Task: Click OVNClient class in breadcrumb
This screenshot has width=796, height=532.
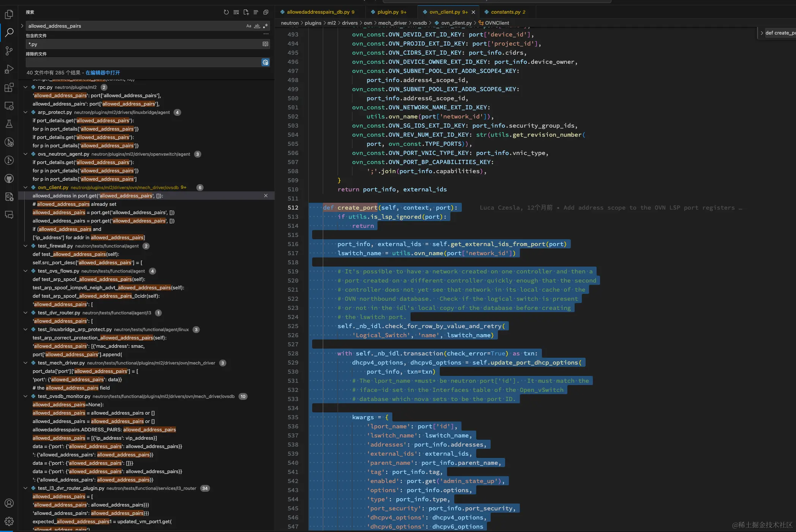Action: coord(497,23)
